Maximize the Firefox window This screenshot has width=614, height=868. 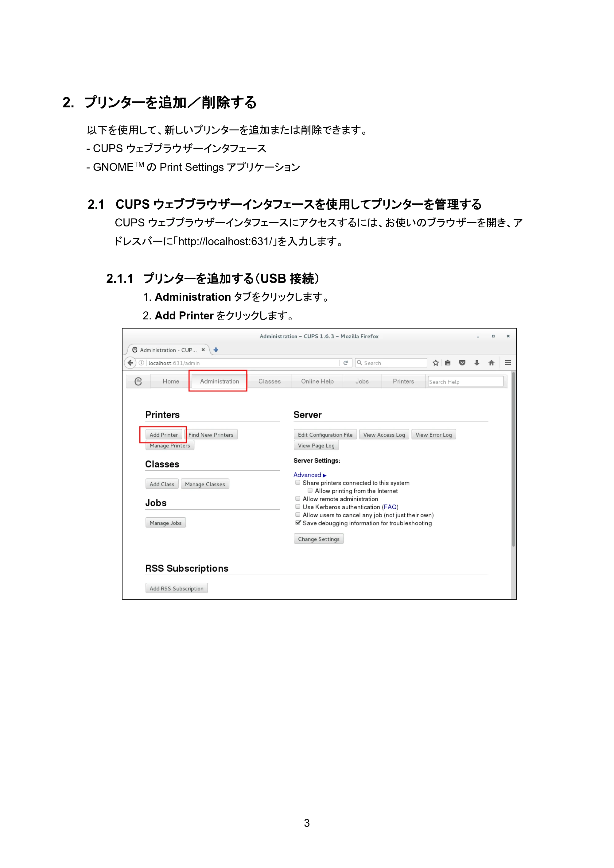(x=493, y=336)
